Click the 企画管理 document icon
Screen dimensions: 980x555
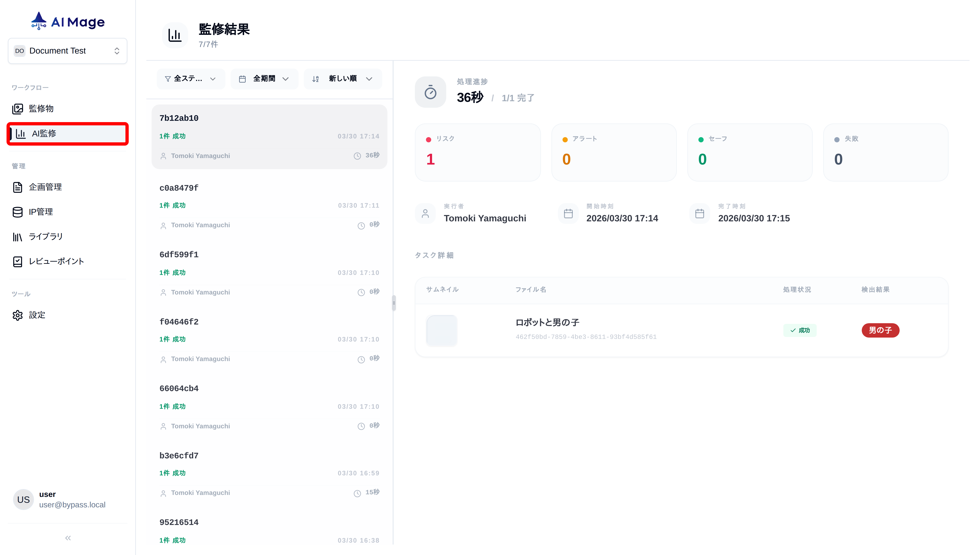(18, 187)
